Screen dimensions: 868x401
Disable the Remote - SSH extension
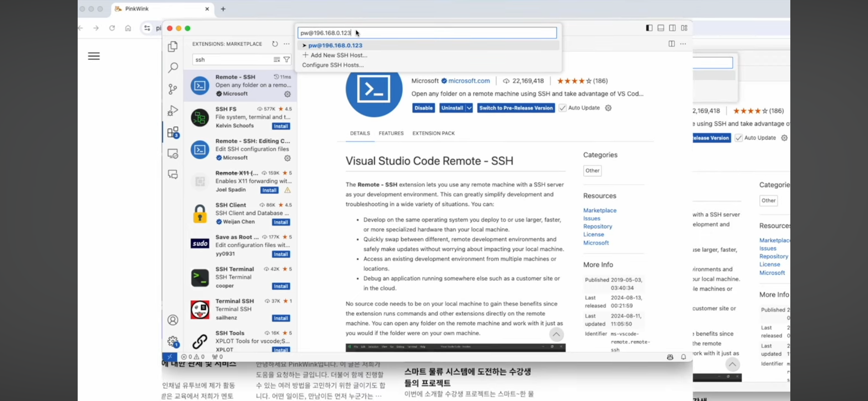(x=423, y=108)
